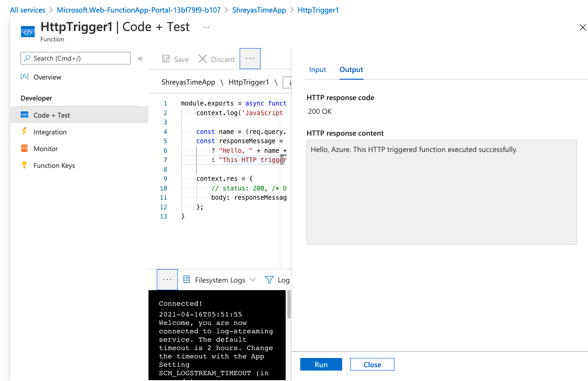588x381 pixels.
Task: Open the HttpTrigger1 breadcrumb link at top
Action: point(318,10)
